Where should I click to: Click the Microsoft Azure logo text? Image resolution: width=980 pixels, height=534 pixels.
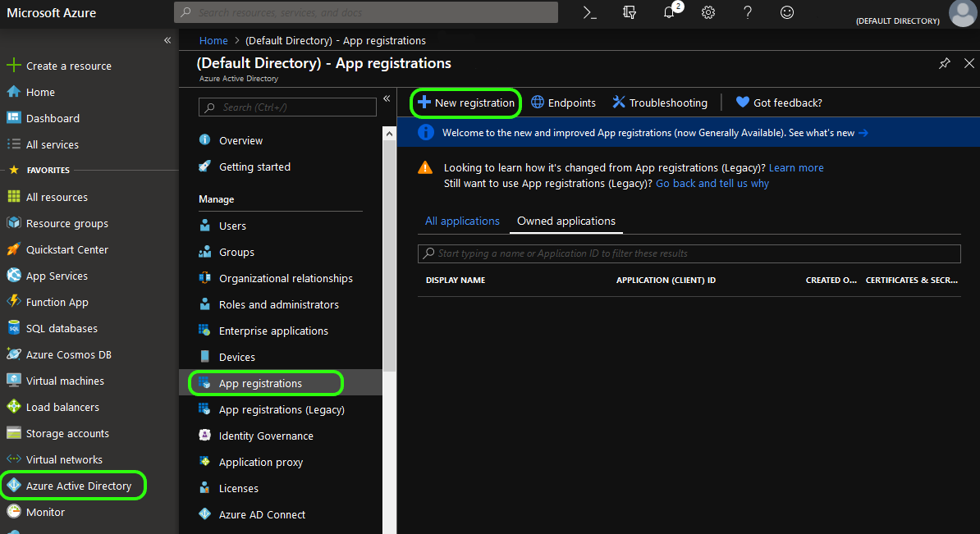pos(51,12)
